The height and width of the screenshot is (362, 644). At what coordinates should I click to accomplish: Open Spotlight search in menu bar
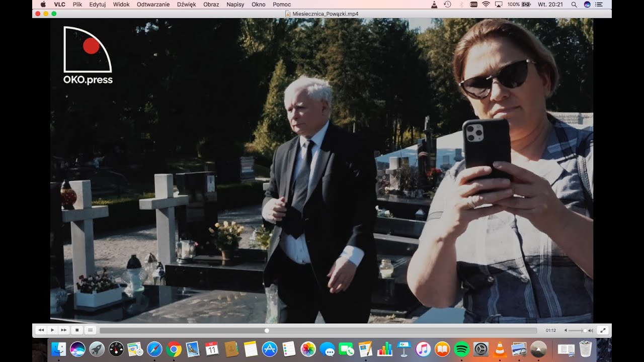[574, 4]
